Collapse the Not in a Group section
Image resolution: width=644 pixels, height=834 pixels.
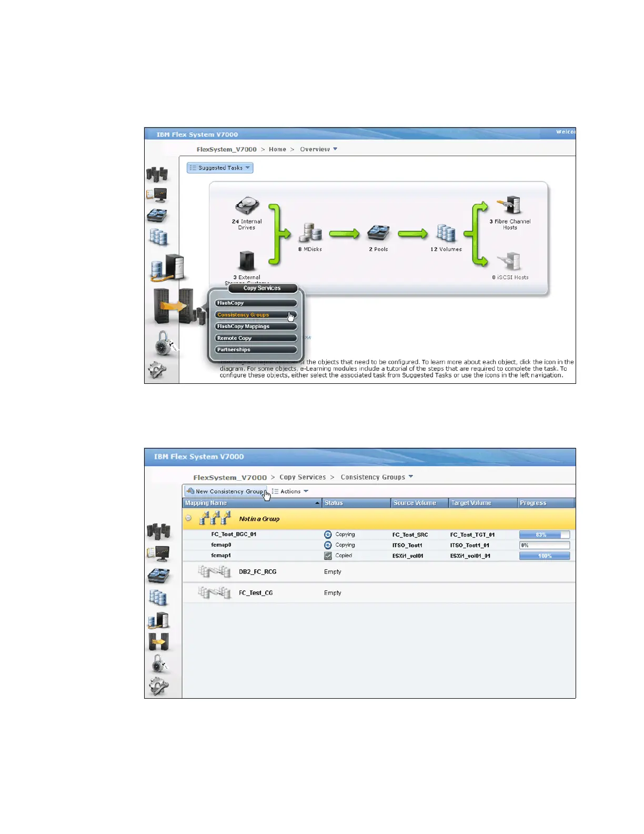[x=188, y=519]
